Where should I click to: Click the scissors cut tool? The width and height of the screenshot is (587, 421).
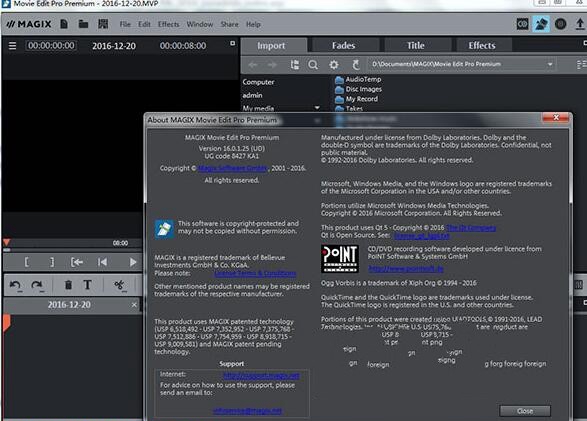pos(119,286)
